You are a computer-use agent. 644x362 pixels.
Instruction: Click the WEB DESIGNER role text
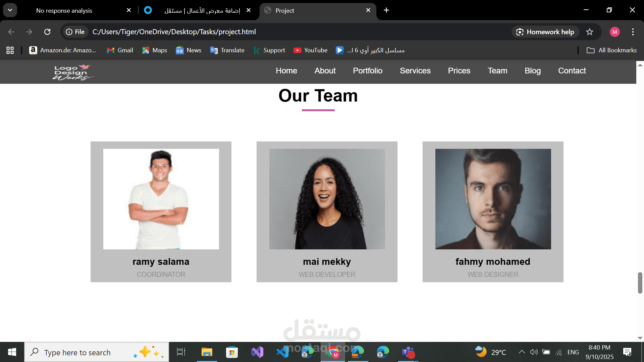click(x=493, y=275)
